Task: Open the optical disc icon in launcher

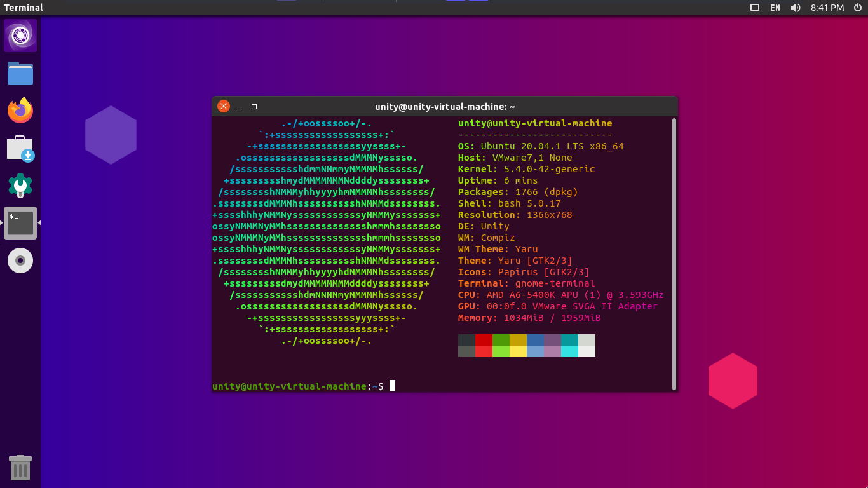Action: point(20,261)
